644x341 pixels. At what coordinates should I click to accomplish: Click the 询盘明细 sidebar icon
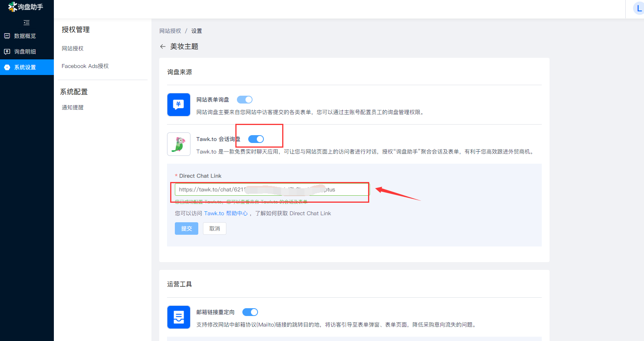pyautogui.click(x=7, y=52)
